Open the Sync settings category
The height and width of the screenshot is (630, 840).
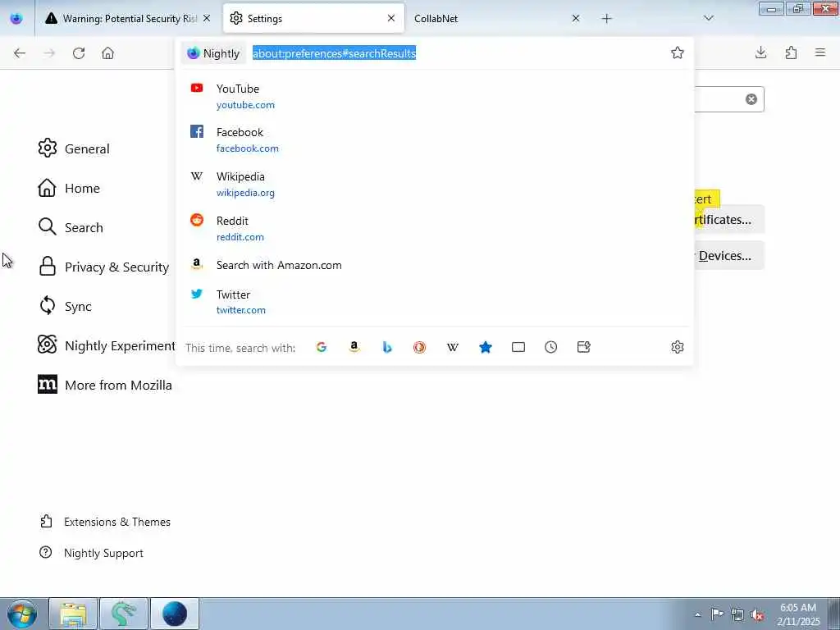(66, 306)
